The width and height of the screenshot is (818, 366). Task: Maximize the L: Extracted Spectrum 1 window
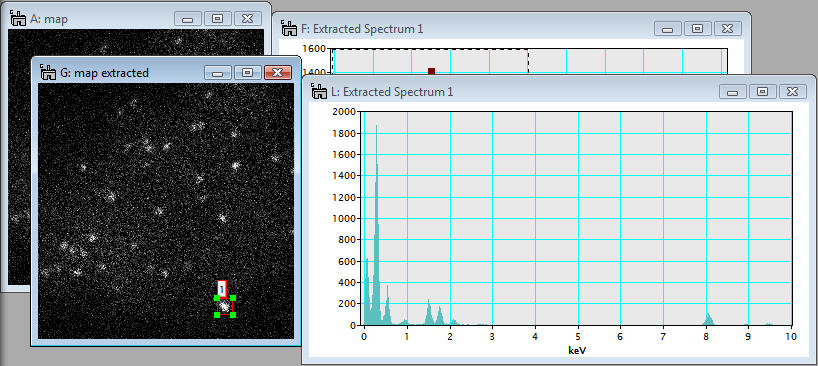(762, 92)
